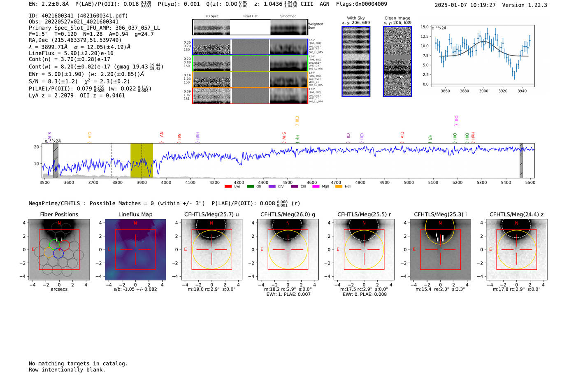Open the CFHTLS/Meg(25.3) i image
Viewport: 576px width, 392px height.
440,250
